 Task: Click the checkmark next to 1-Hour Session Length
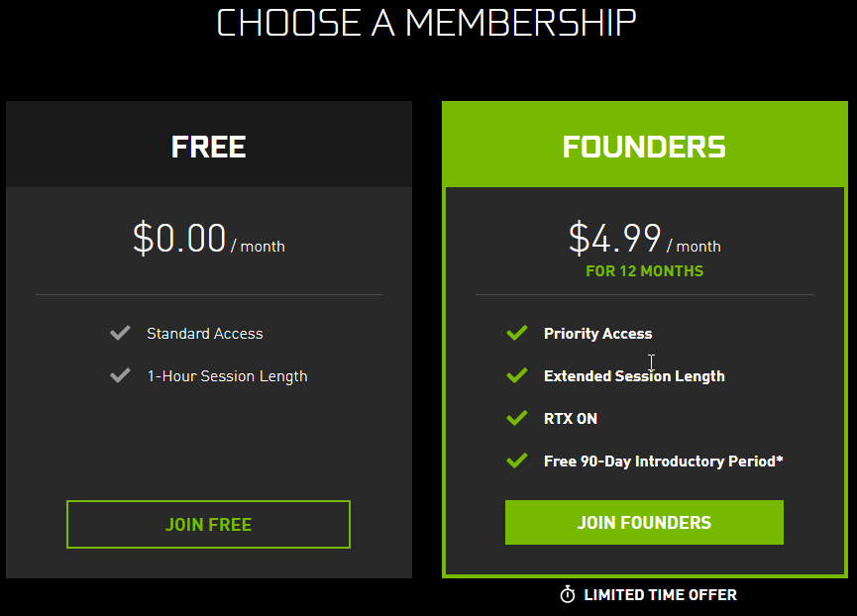(x=120, y=376)
